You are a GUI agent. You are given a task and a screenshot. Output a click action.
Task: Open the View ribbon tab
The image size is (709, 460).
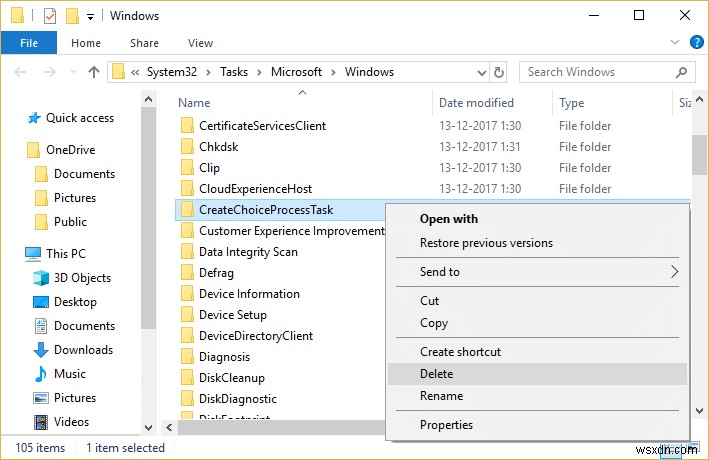[200, 43]
